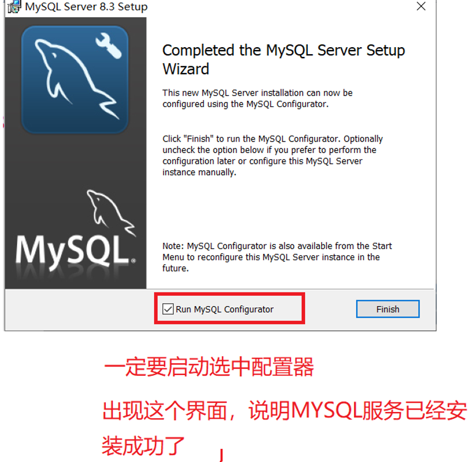Click the "Run MySQL Configurator" label text
476x462 pixels.
tap(224, 310)
